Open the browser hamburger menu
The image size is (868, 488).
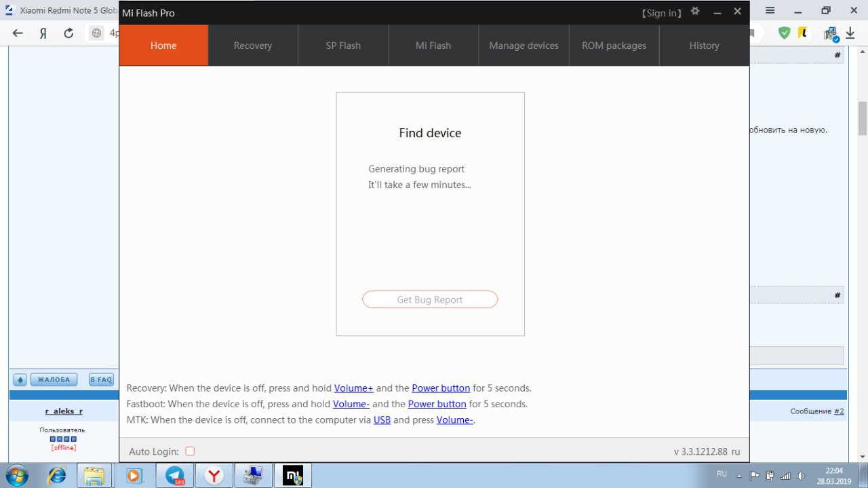pos(770,10)
